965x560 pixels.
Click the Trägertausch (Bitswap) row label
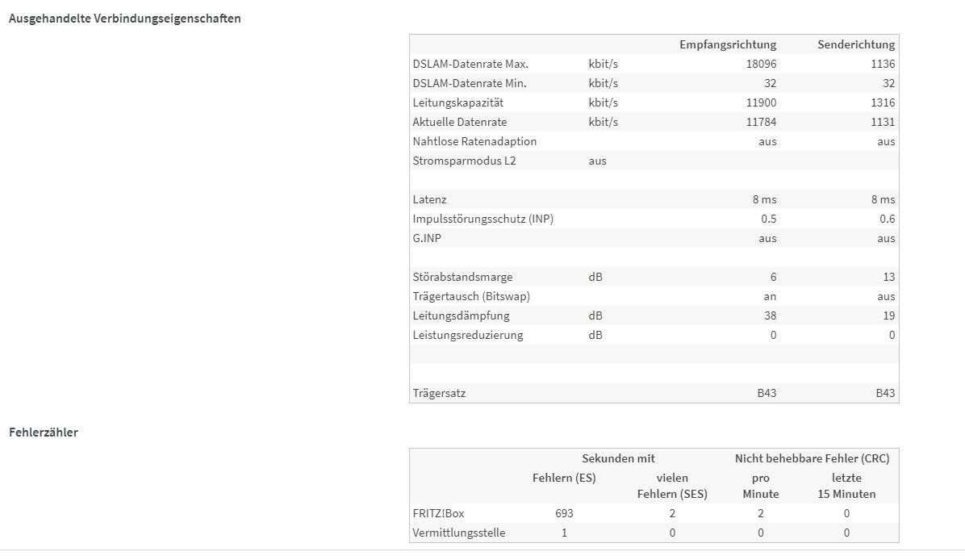[471, 297]
